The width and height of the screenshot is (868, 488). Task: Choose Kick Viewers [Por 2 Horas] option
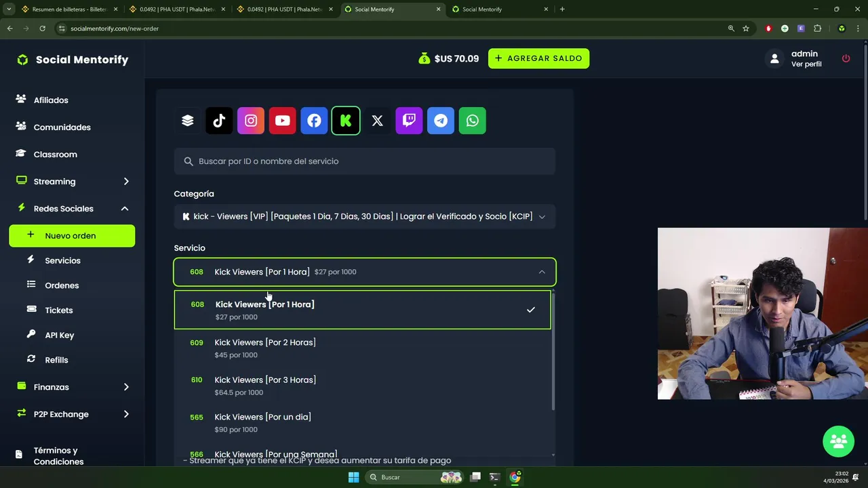[x=363, y=348]
